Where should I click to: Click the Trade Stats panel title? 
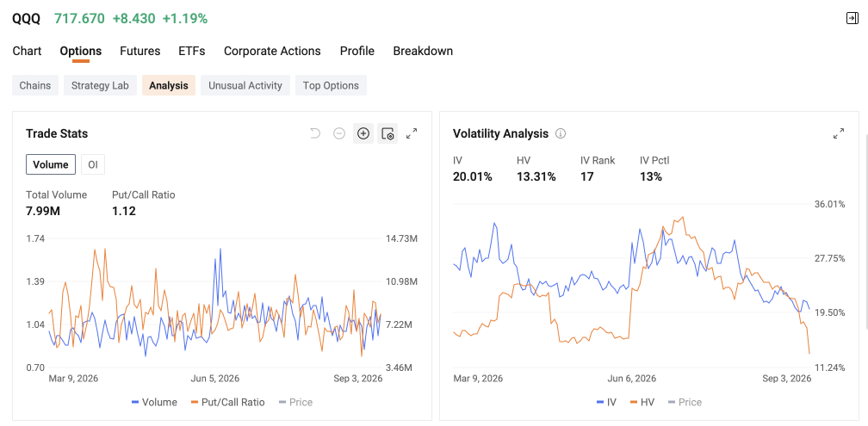coord(57,133)
